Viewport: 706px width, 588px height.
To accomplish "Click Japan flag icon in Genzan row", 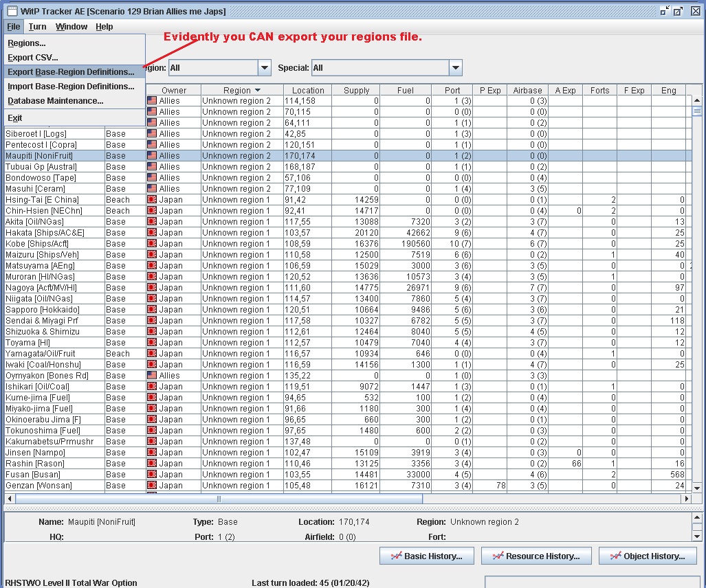I will point(152,486).
